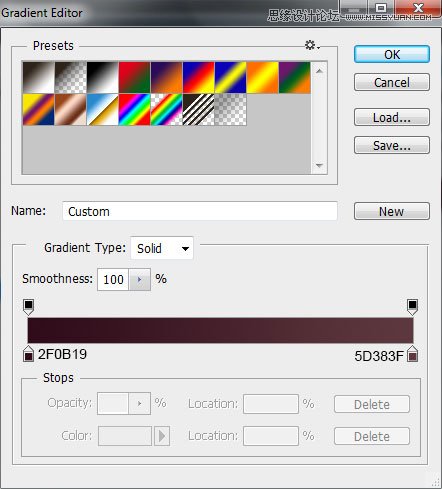Click the New gradient button
The image size is (442, 489).
[392, 211]
